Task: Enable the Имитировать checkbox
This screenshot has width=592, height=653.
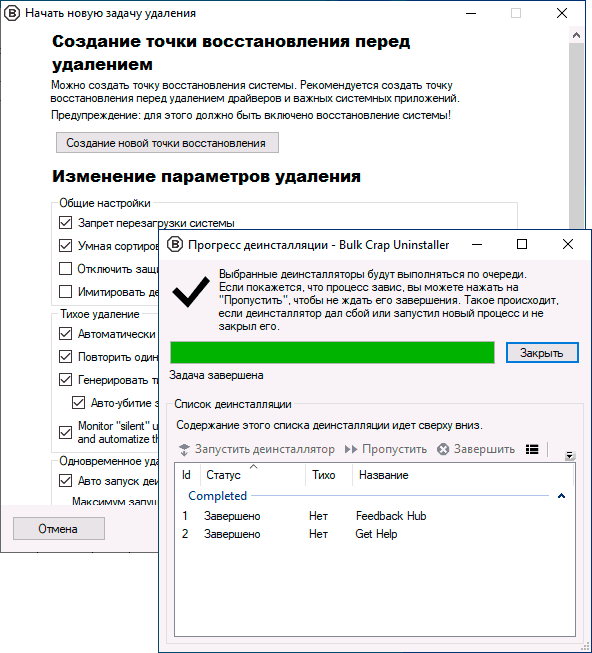Action: tap(65, 292)
